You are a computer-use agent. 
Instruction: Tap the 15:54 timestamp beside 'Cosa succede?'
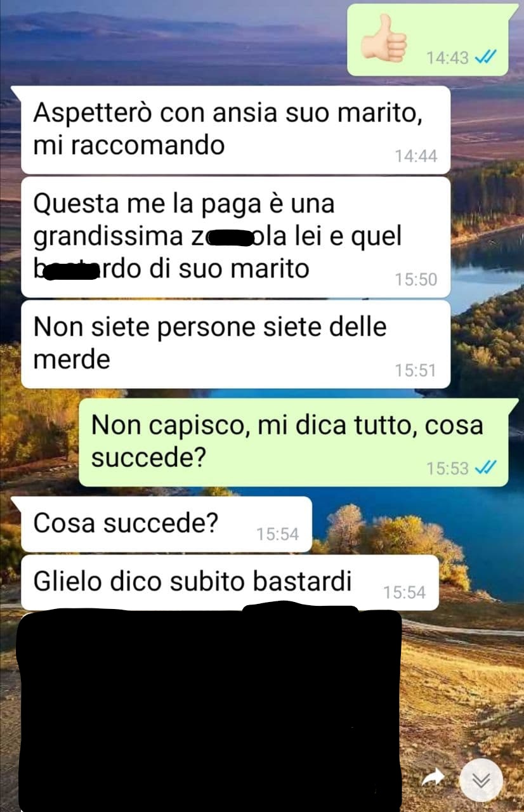(277, 534)
